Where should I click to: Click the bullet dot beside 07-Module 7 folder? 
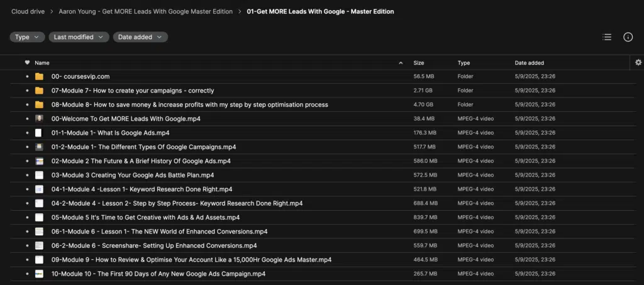(27, 91)
